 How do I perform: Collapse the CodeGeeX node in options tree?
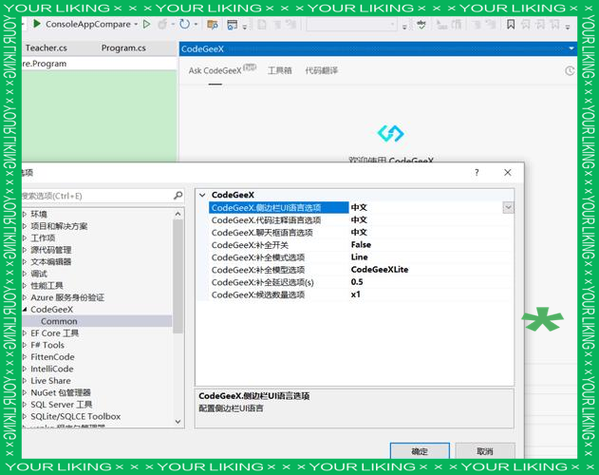(25, 309)
